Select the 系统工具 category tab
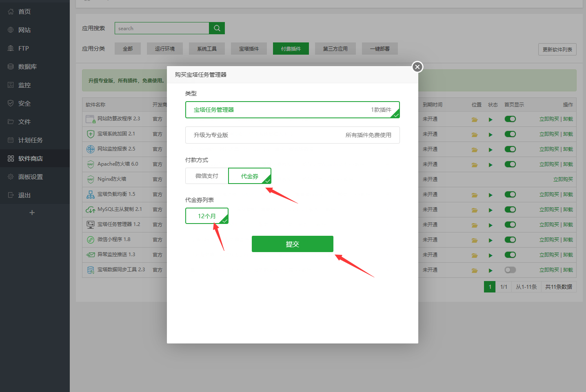The width and height of the screenshot is (586, 392). 207,49
